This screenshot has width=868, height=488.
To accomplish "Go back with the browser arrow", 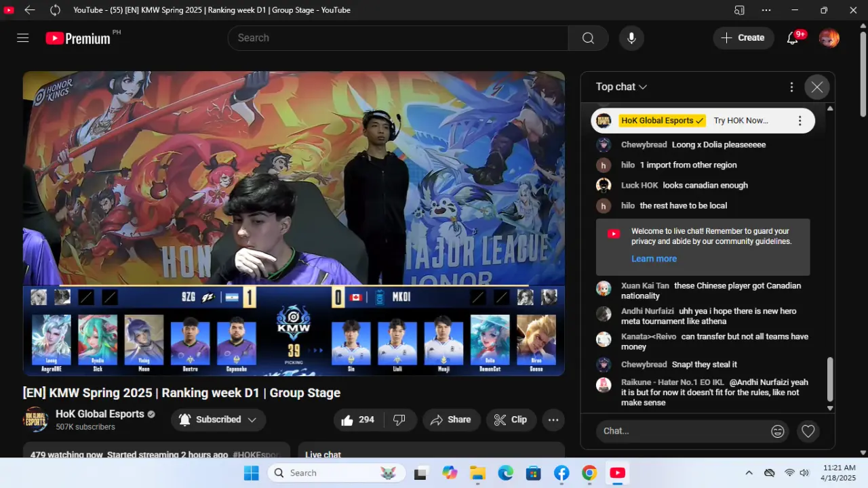I will (29, 10).
